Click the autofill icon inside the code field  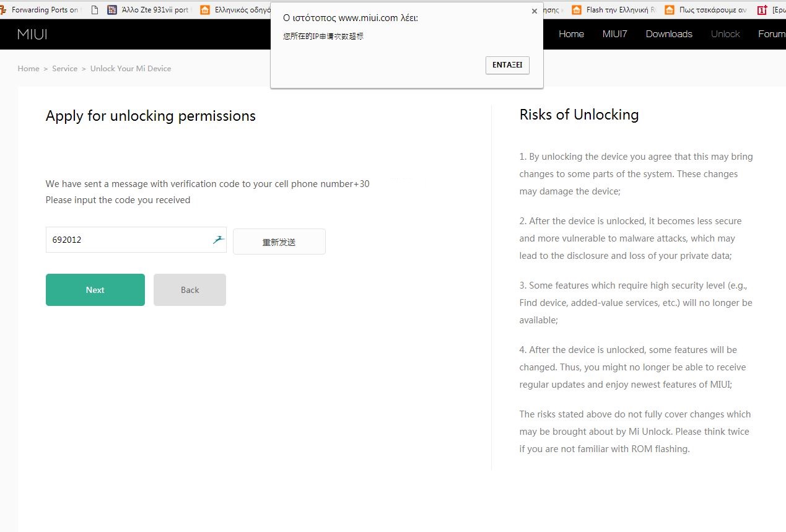pos(218,240)
